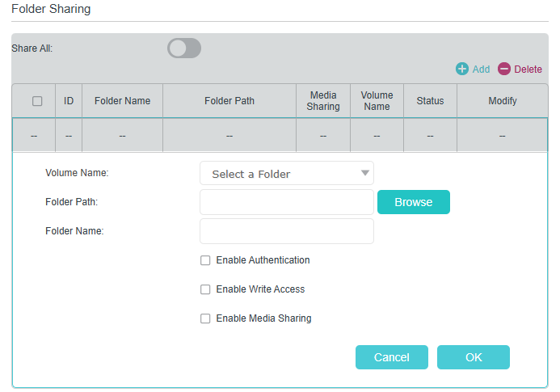Click the Media Sharing column header
The width and height of the screenshot is (560, 392).
pyautogui.click(x=323, y=101)
